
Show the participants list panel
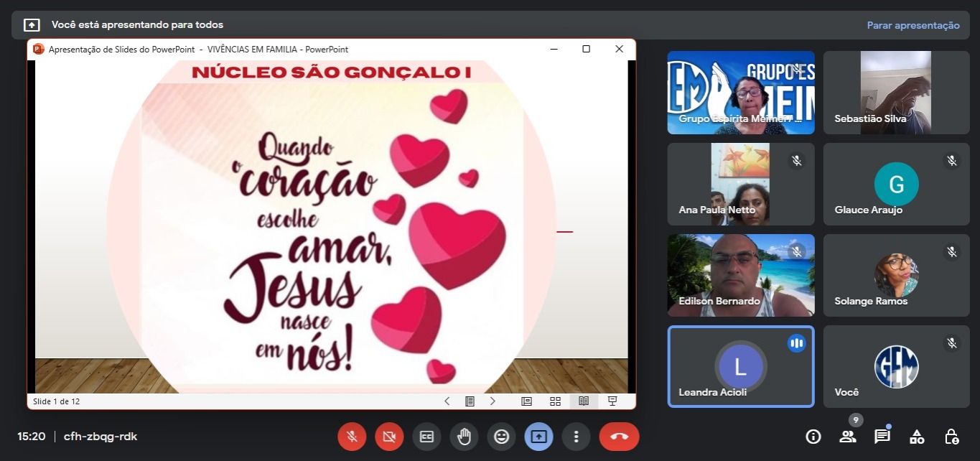(x=848, y=437)
